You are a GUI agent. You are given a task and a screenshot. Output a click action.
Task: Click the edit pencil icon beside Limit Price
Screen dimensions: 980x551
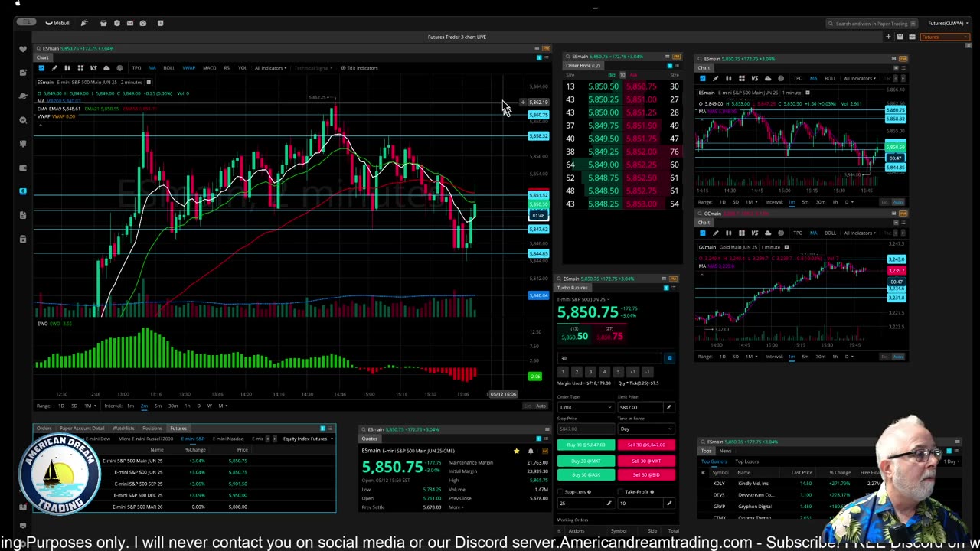point(668,407)
